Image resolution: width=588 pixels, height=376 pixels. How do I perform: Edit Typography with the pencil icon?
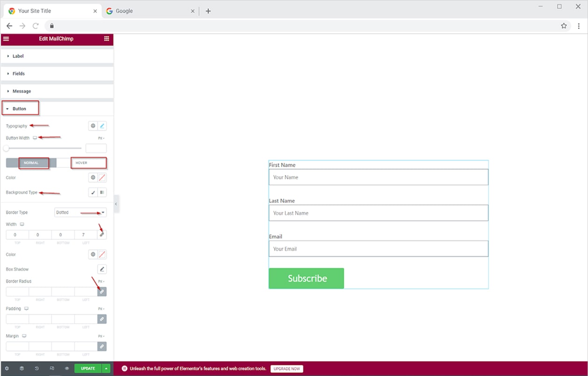(102, 126)
